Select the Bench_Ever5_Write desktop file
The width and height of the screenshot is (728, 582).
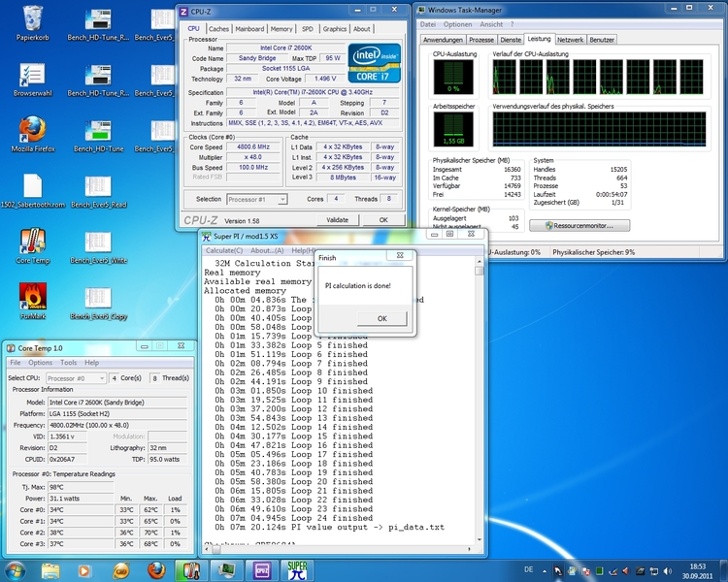(98, 246)
